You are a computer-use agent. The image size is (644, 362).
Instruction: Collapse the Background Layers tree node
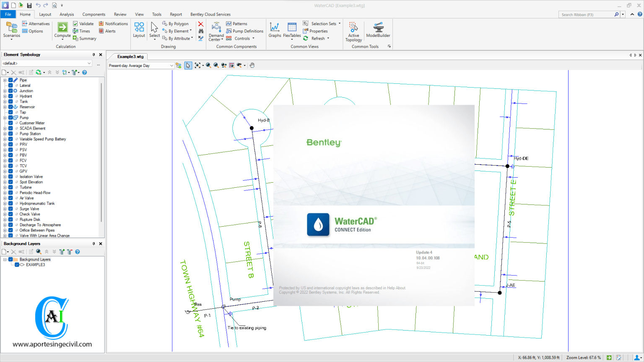[4, 259]
